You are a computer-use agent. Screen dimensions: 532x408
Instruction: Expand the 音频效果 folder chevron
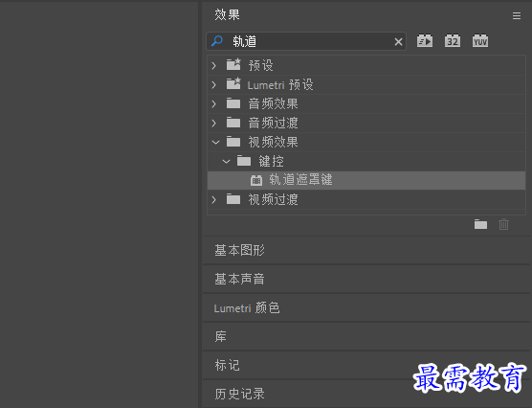point(214,104)
